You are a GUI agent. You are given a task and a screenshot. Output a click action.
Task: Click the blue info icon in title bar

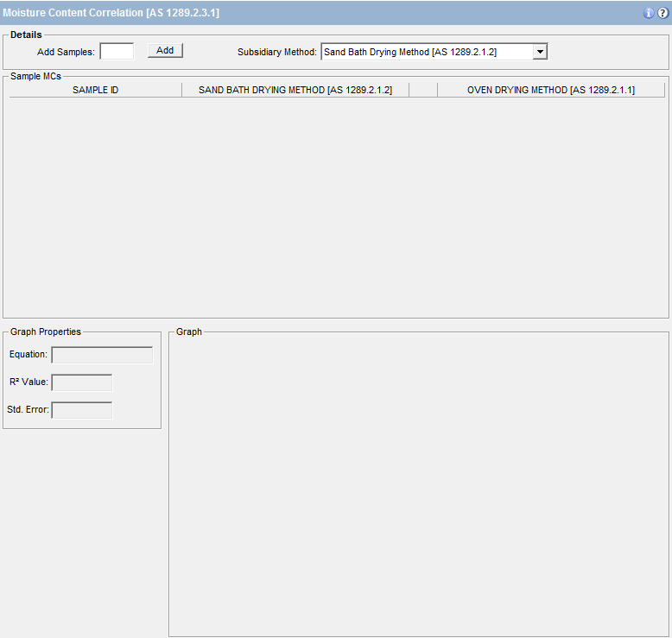tap(649, 13)
